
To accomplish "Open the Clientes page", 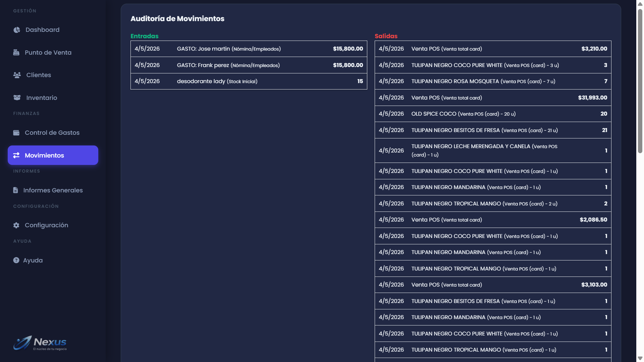I will 39,75.
